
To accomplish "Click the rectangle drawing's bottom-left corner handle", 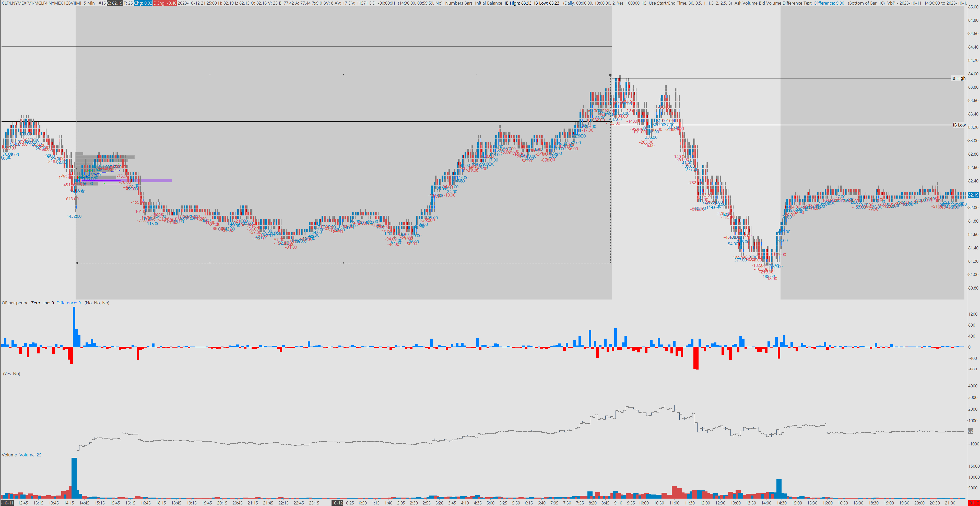I will pos(77,263).
